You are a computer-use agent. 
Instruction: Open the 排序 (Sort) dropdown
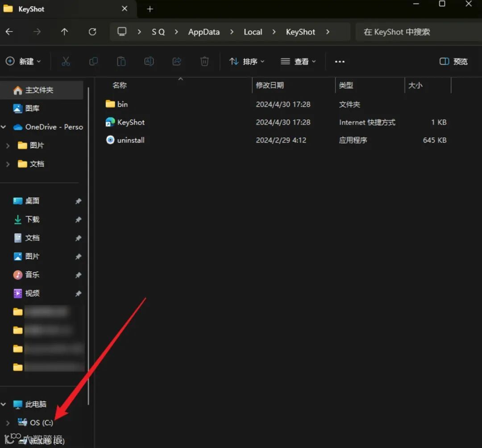[247, 62]
